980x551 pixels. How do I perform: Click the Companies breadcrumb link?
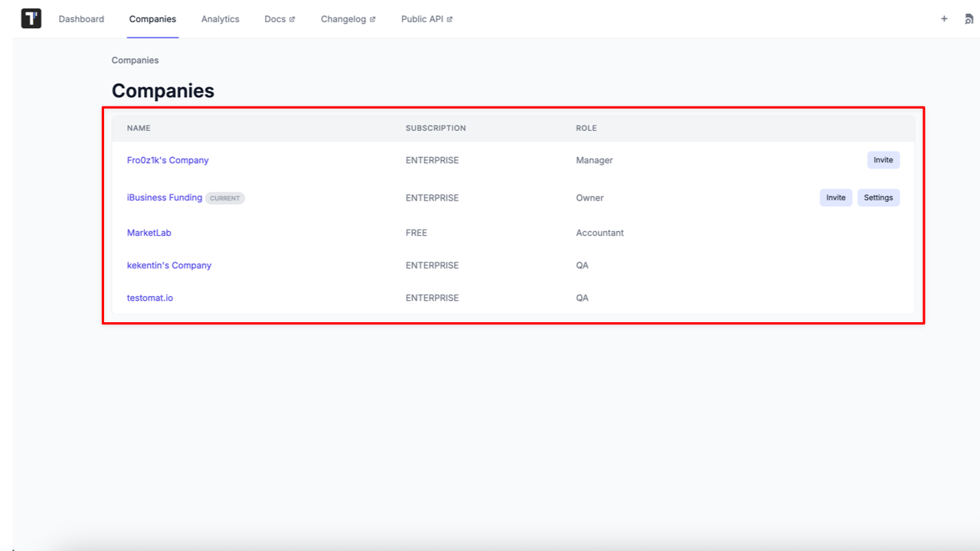tap(135, 60)
